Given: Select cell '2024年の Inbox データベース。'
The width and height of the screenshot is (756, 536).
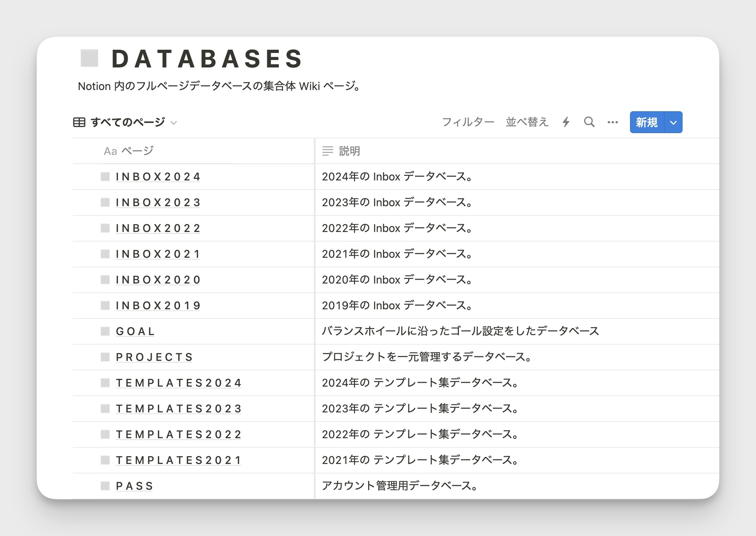Looking at the screenshot, I should (x=517, y=177).
